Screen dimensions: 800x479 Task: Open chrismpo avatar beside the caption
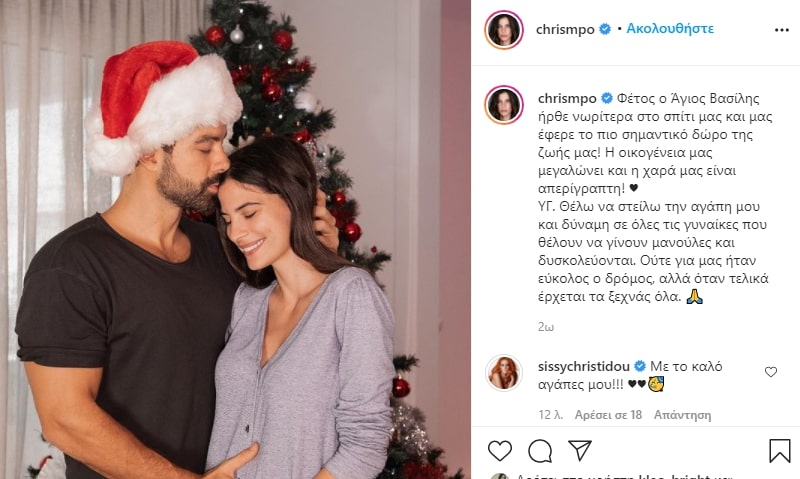[x=504, y=105]
